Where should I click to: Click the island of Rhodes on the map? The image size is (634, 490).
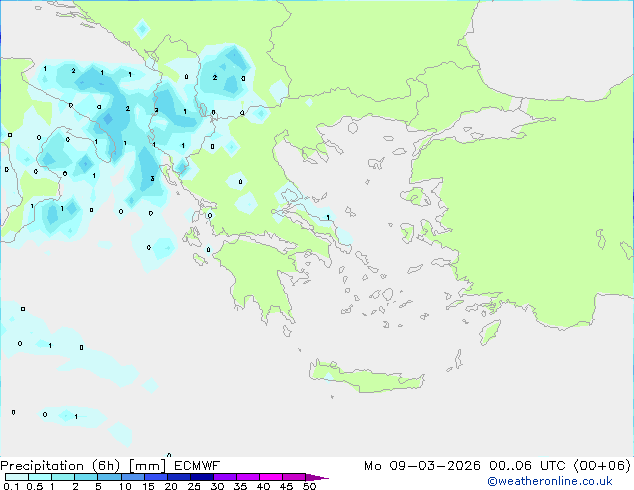coord(490,332)
